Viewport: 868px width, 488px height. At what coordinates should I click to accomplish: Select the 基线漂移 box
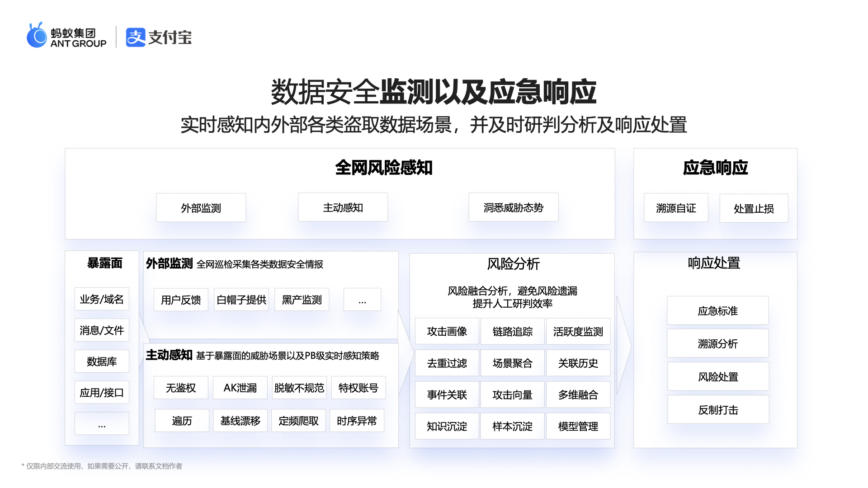pyautogui.click(x=240, y=421)
